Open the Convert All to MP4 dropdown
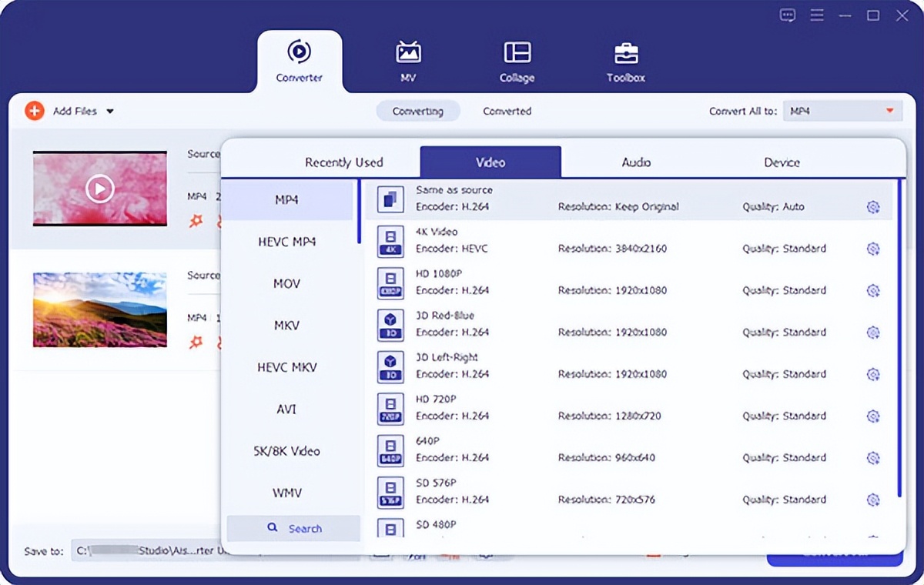 (842, 112)
